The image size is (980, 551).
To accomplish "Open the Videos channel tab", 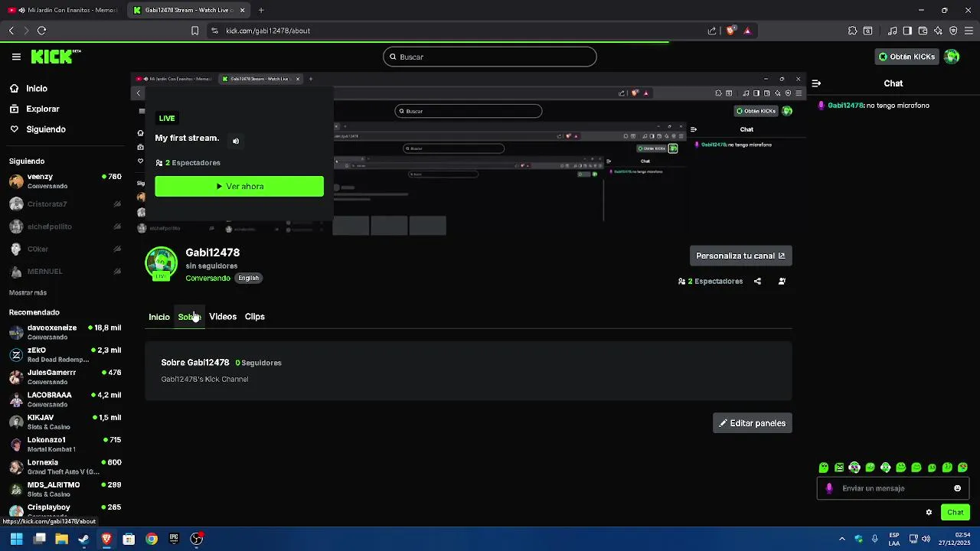I will click(x=223, y=317).
